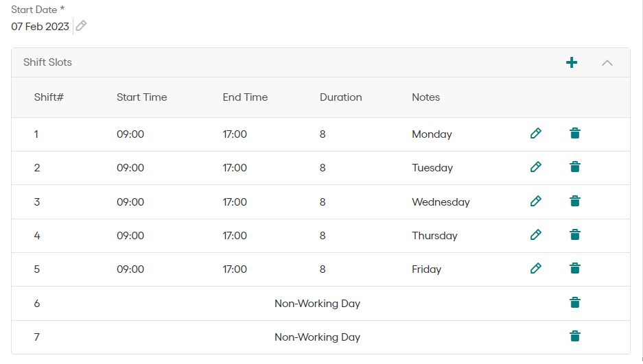Viewport: 643px width, 364px height.
Task: Edit the Wednesday shift
Action: (x=536, y=202)
